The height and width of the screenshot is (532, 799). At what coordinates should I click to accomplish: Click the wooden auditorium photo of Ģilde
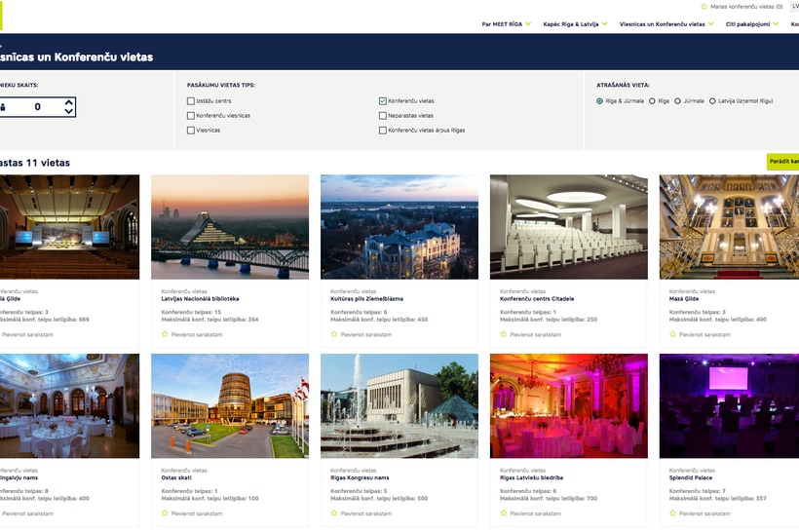pos(69,227)
